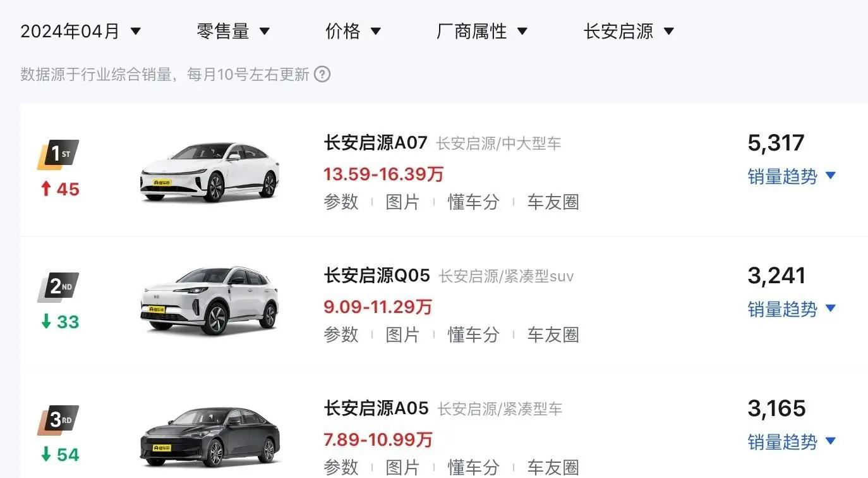
Task: Open the dark 长安启源A05 car thumbnail
Action: coord(210,438)
